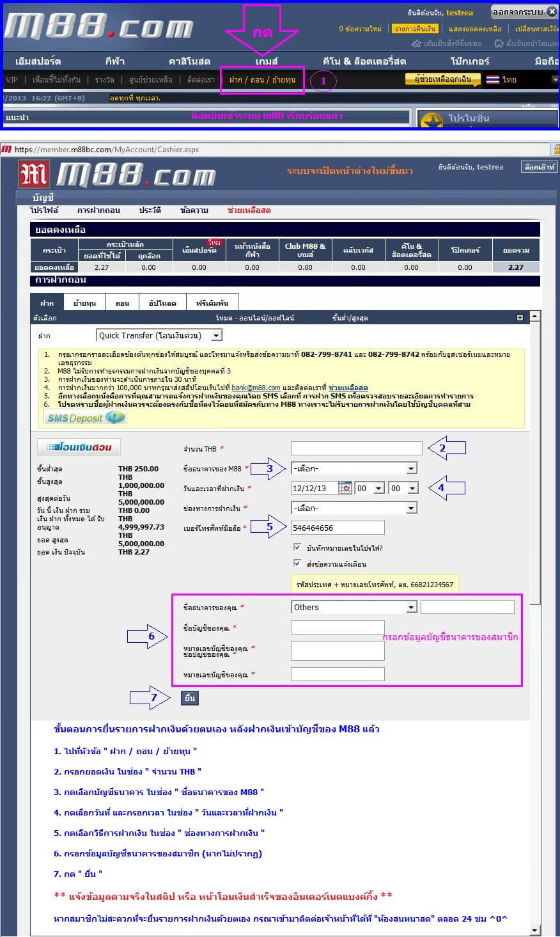Click the ยื่น submit button
560x937 pixels.
pos(189,698)
